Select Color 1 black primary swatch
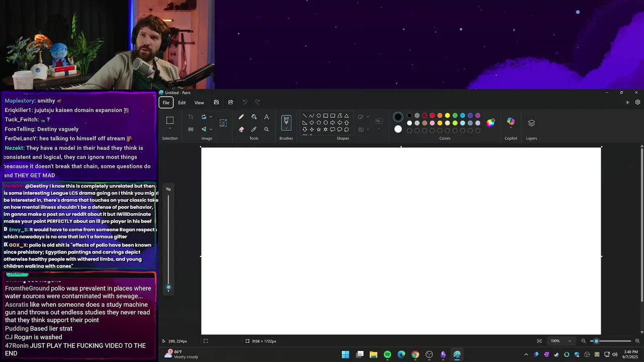Image resolution: width=644 pixels, height=362 pixels. [x=398, y=117]
